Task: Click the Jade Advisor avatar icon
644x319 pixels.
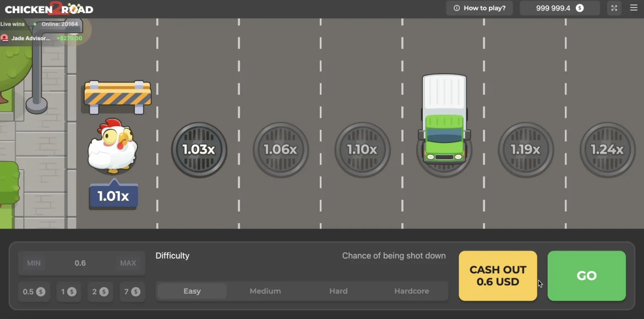Action: (4, 38)
